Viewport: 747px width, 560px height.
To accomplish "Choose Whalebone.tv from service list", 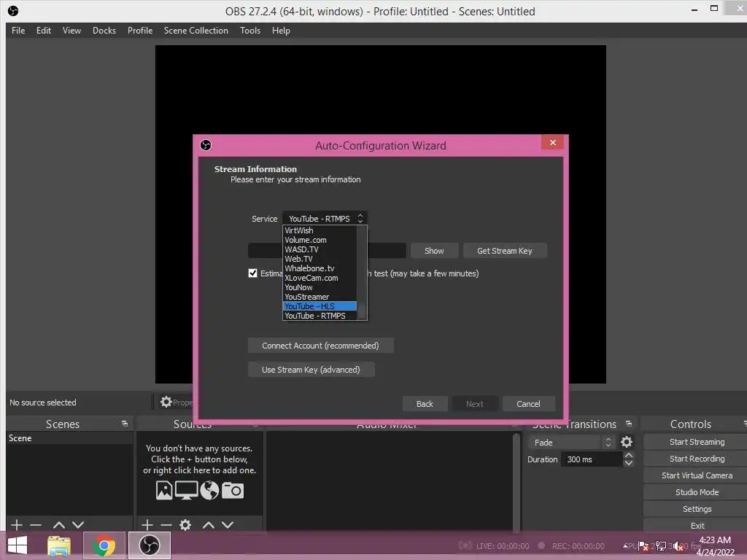I will pyautogui.click(x=320, y=268).
